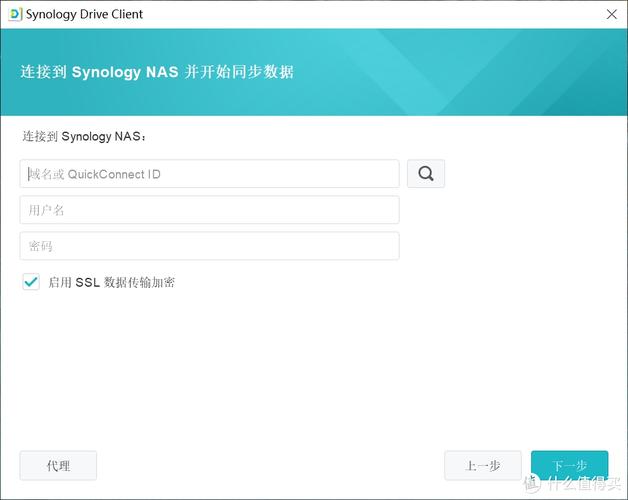Click the Synology Drive logo in title bar
This screenshot has height=500, width=628.
tap(14, 14)
